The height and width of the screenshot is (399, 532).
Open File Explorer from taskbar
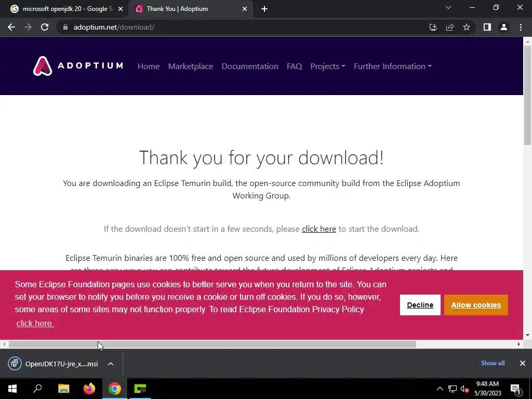[x=63, y=389]
